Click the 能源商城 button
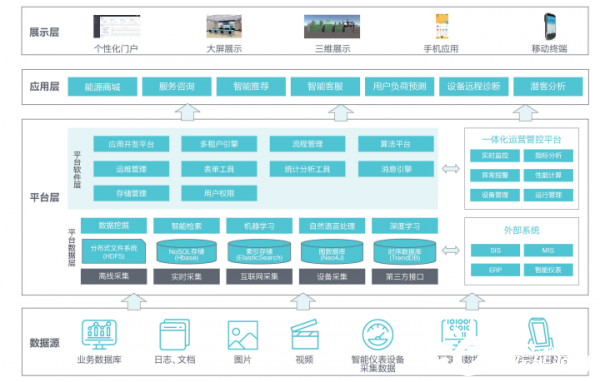Viewport: 600px width, 382px height. [103, 87]
